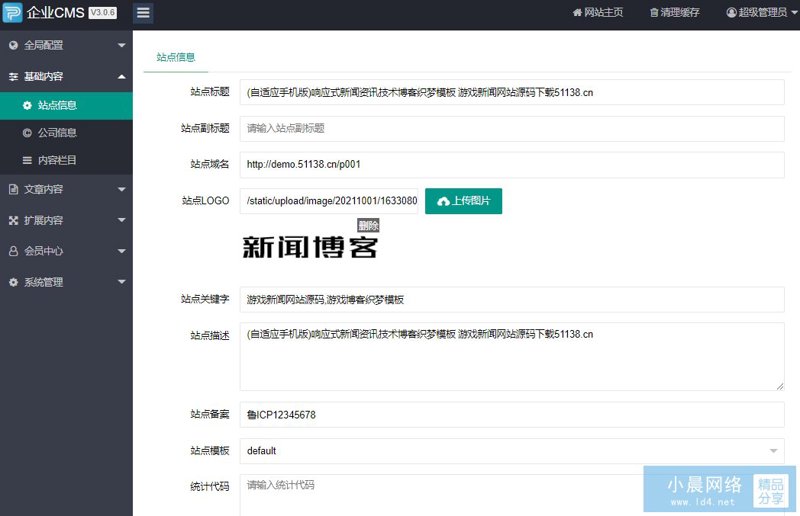The image size is (800, 516).
Task: Expand the 全局配置 menu arrow
Action: click(x=121, y=45)
